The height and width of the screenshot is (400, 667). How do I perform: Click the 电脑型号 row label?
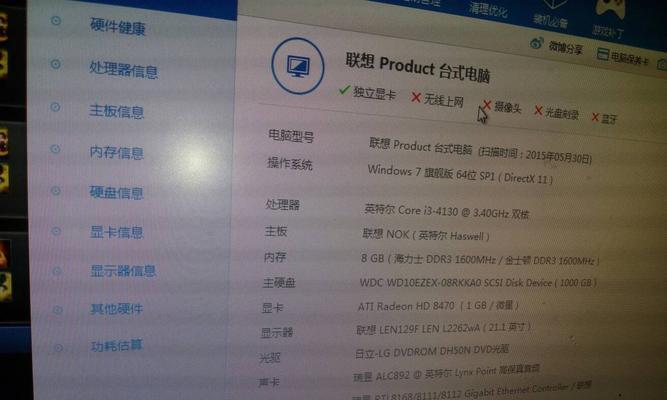coord(291,136)
